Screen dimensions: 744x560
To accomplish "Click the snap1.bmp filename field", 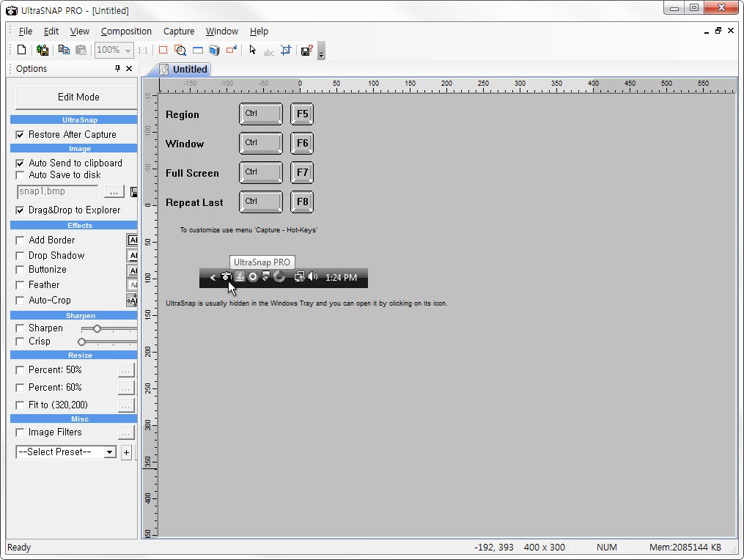I will pos(57,192).
